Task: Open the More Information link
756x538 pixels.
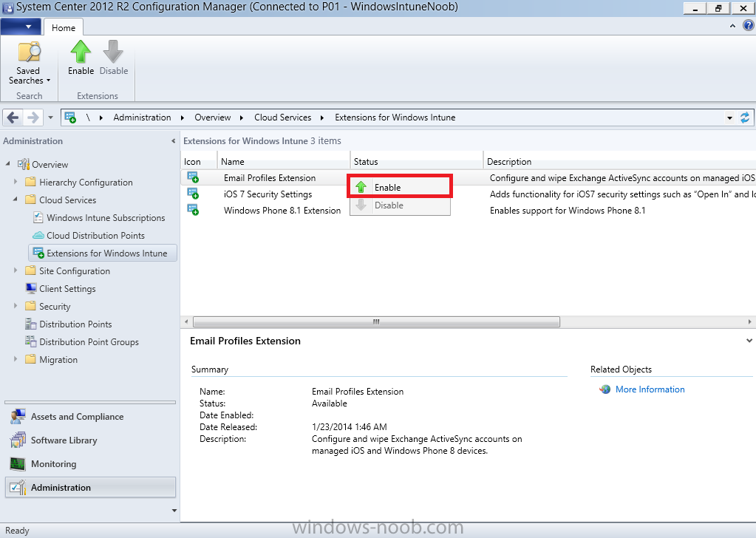Action: tap(650, 389)
